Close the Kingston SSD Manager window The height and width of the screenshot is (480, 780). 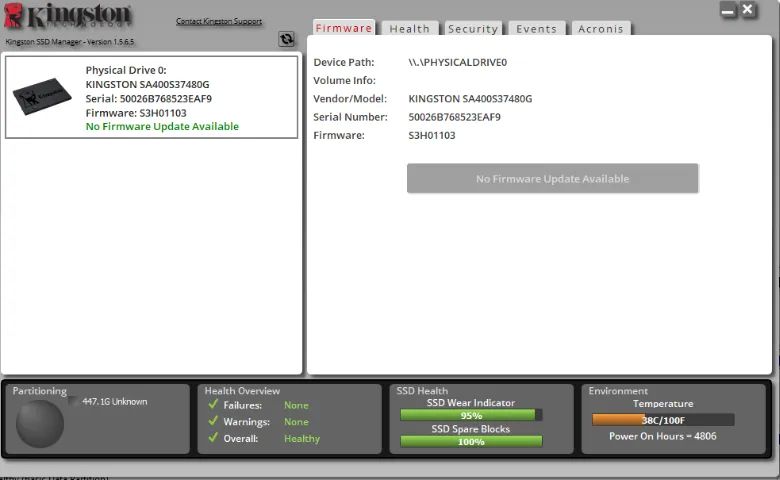748,9
